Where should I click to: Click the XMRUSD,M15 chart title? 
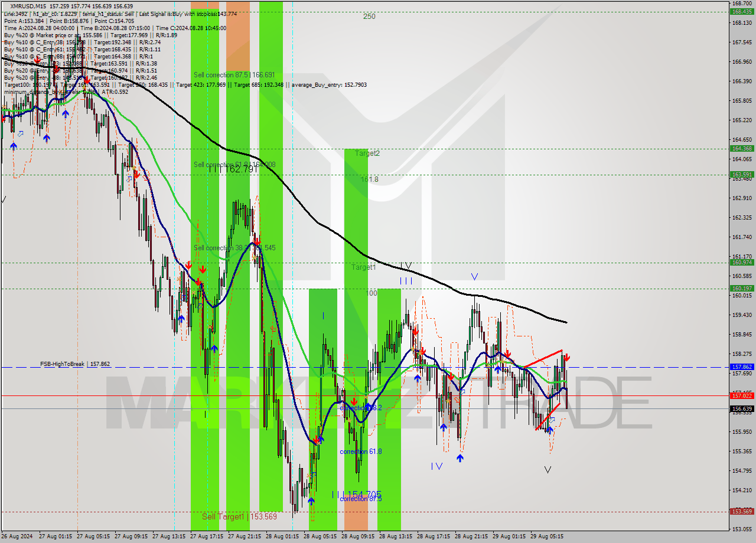pyautogui.click(x=30, y=6)
